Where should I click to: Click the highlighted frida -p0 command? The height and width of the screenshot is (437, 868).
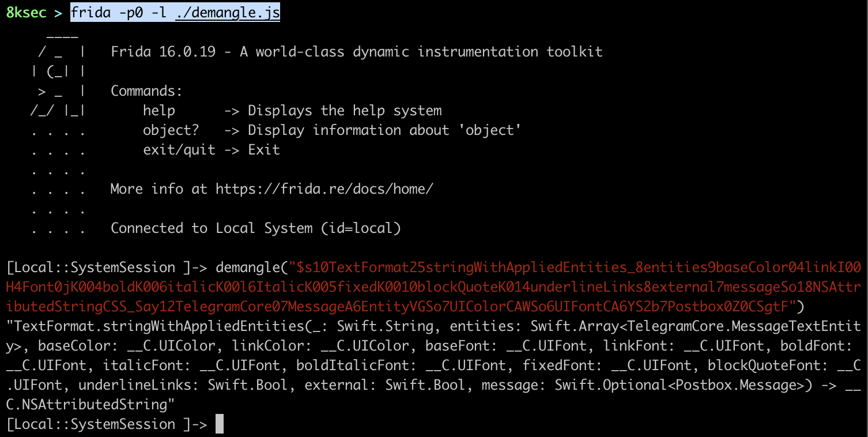coord(122,12)
